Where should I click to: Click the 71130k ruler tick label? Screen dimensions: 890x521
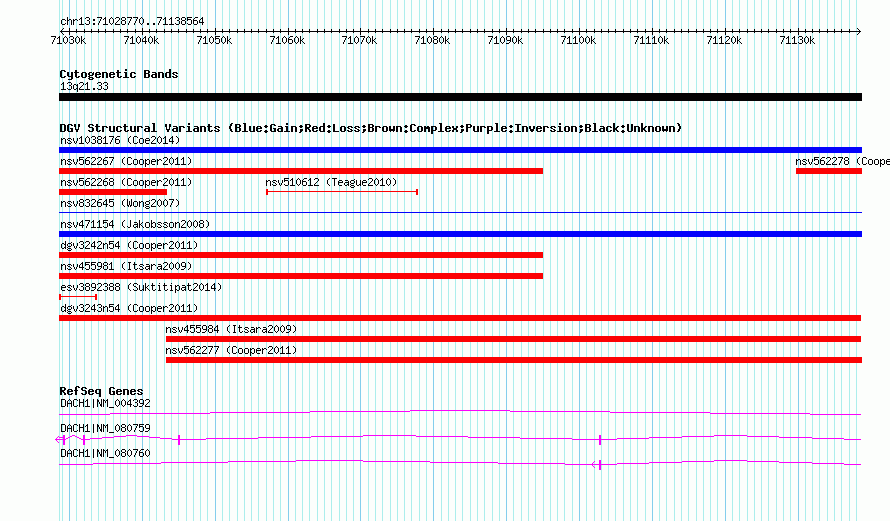point(797,41)
